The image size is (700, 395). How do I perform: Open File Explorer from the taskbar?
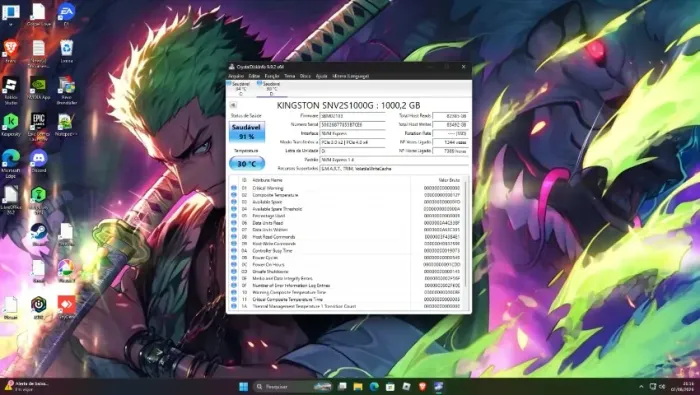358,387
